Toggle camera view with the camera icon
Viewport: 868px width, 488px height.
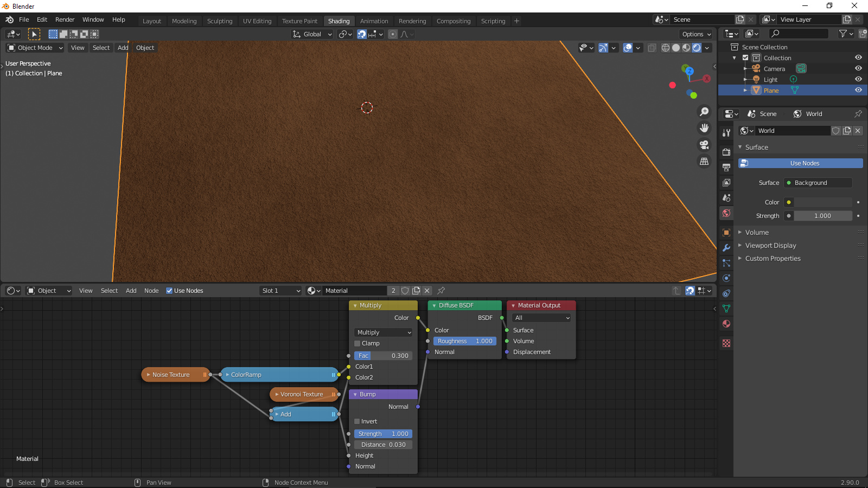click(704, 145)
